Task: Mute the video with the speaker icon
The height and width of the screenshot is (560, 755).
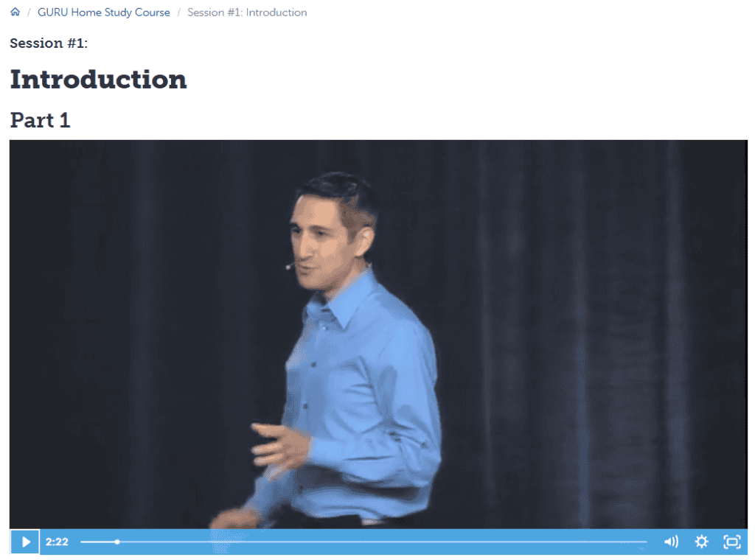Action: tap(671, 542)
